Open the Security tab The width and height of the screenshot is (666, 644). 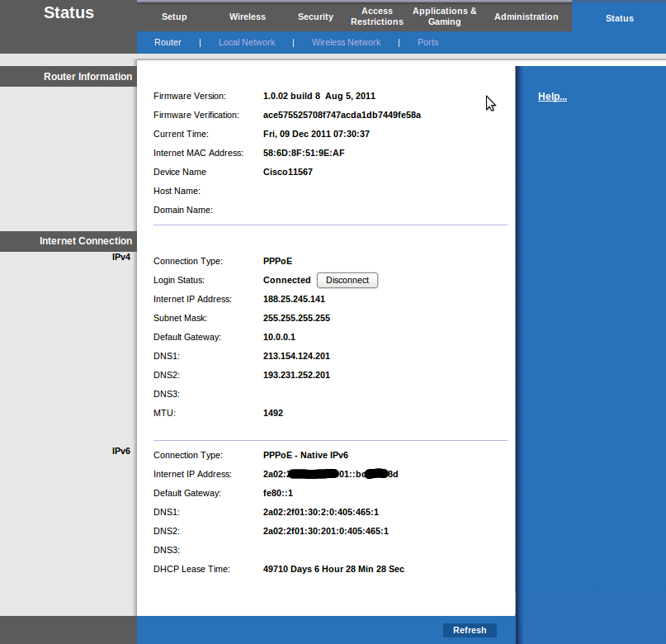(x=315, y=17)
